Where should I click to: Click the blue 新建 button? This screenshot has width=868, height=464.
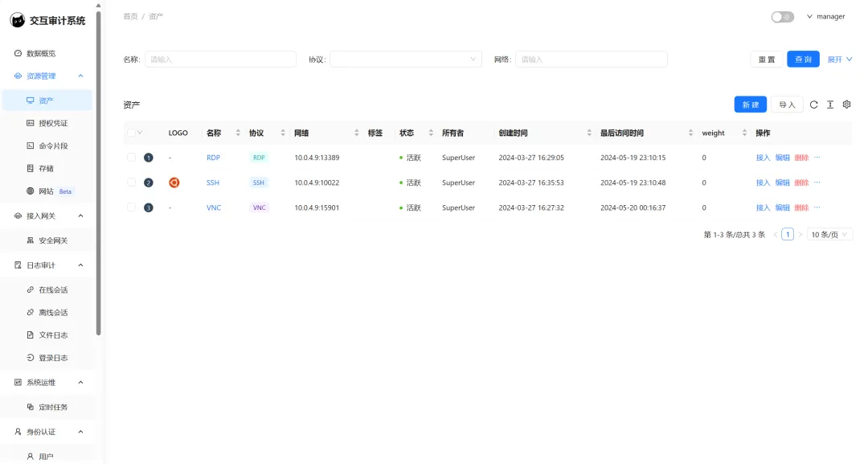[x=750, y=105]
